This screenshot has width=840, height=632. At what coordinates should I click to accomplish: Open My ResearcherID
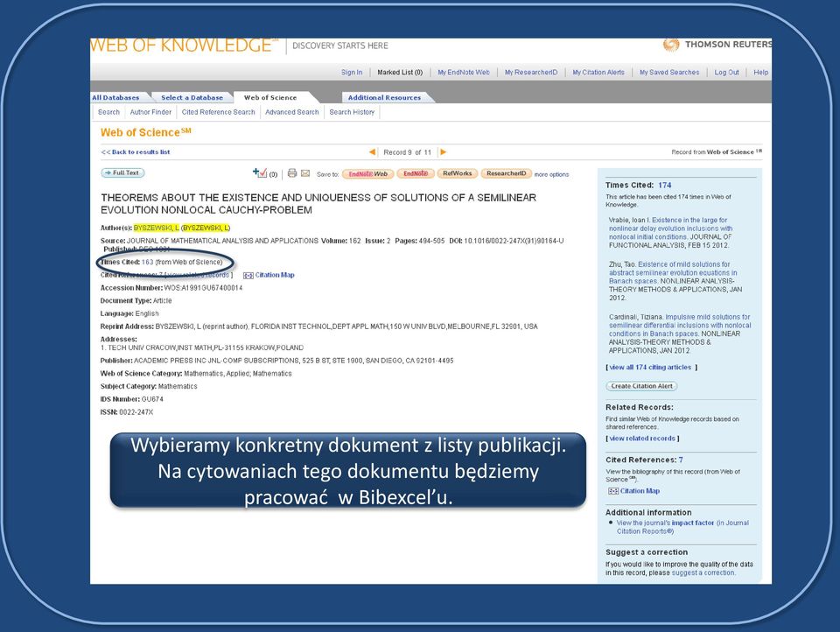531,73
